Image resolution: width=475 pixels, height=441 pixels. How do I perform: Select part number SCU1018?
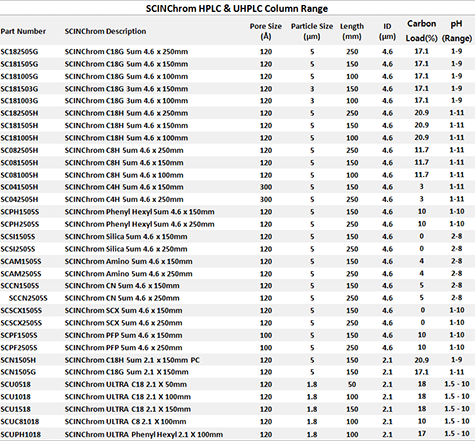point(16,397)
